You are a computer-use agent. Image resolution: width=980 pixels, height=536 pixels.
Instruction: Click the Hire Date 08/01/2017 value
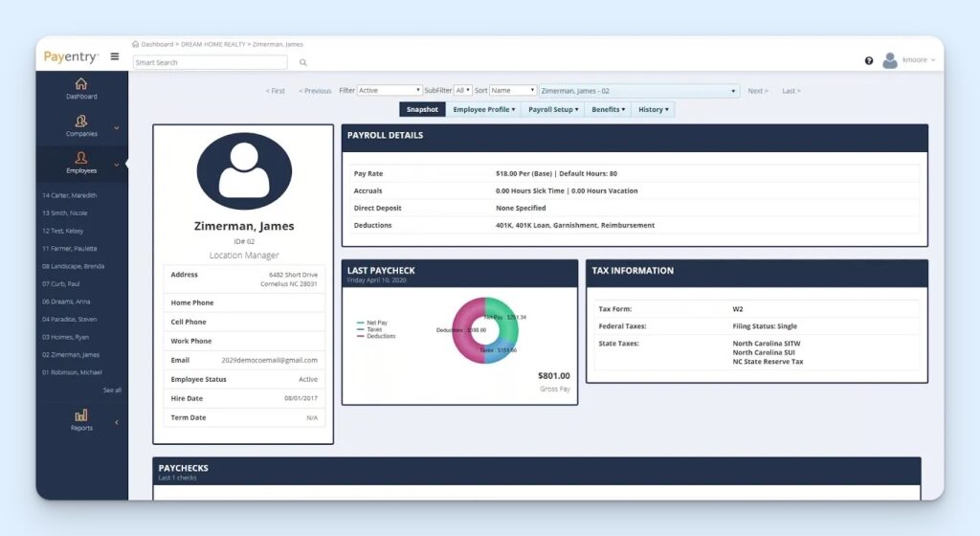coord(301,398)
